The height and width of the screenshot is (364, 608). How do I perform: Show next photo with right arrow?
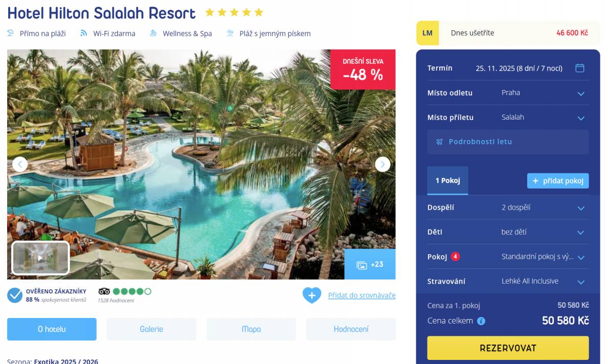coord(382,164)
